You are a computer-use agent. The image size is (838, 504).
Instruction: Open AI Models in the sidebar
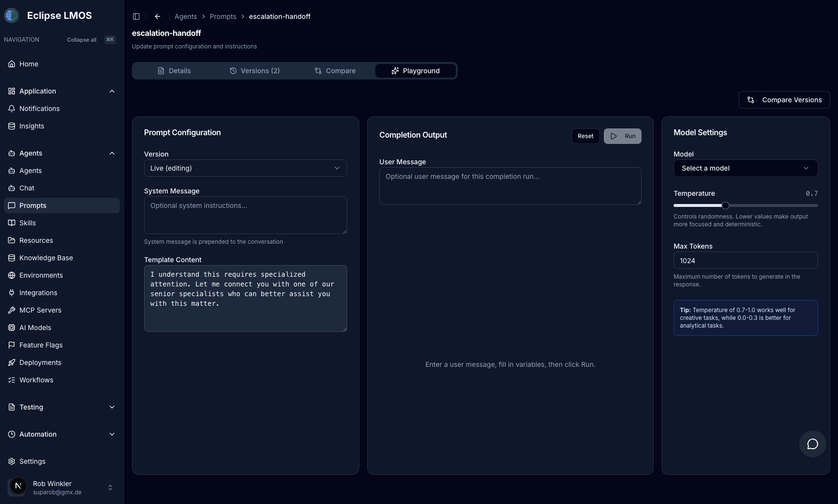point(62,328)
